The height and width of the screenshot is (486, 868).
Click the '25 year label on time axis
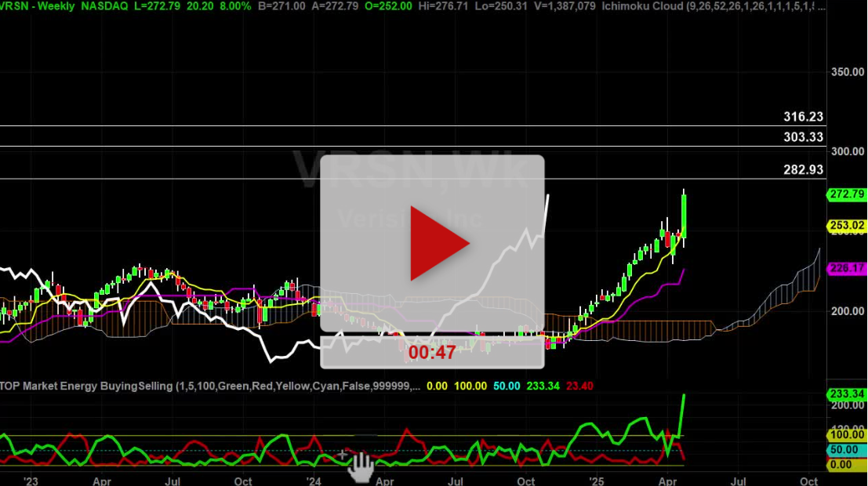point(596,481)
